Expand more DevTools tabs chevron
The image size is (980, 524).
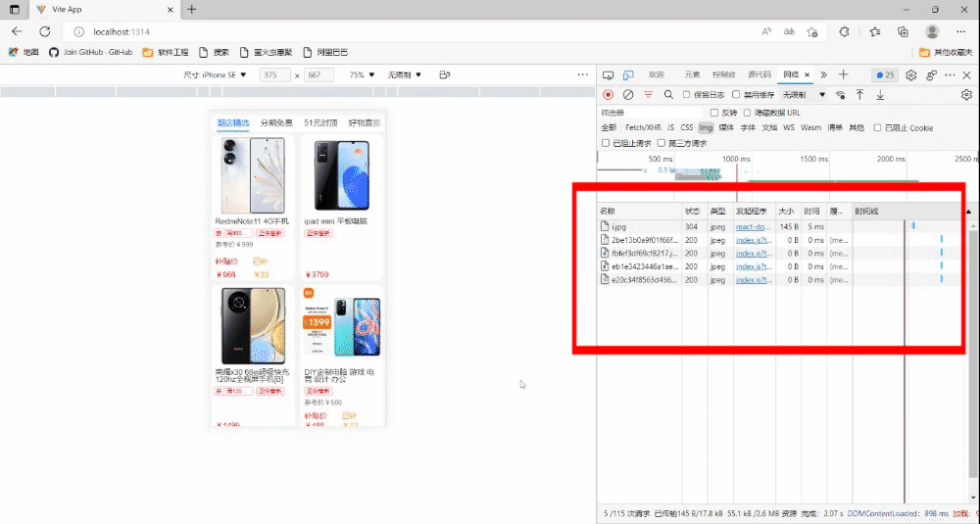point(824,75)
